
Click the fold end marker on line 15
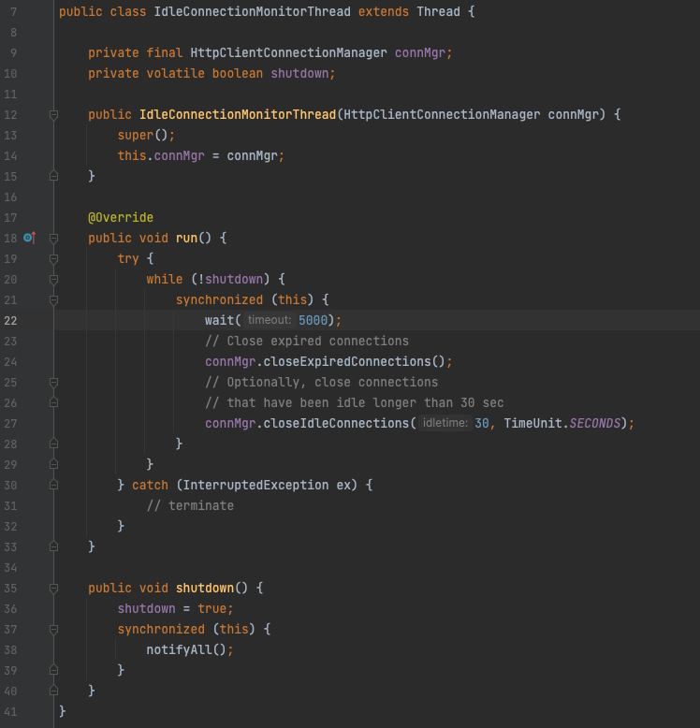pos(54,177)
